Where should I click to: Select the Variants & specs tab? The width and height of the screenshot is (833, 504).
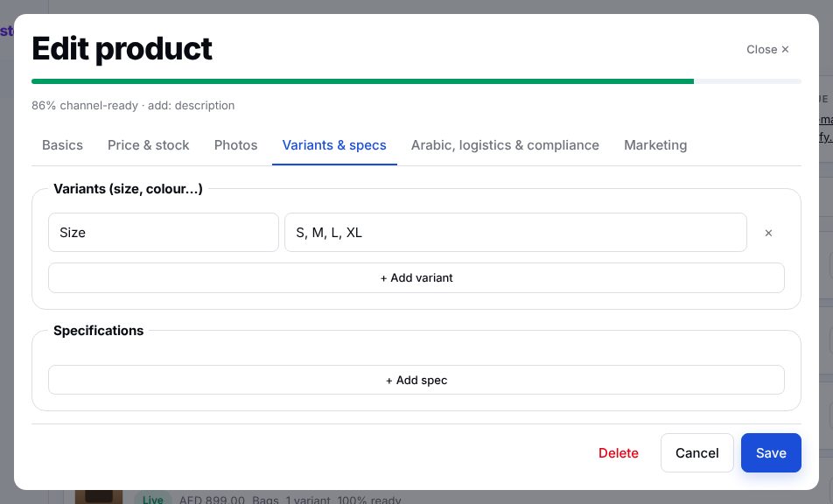click(334, 145)
